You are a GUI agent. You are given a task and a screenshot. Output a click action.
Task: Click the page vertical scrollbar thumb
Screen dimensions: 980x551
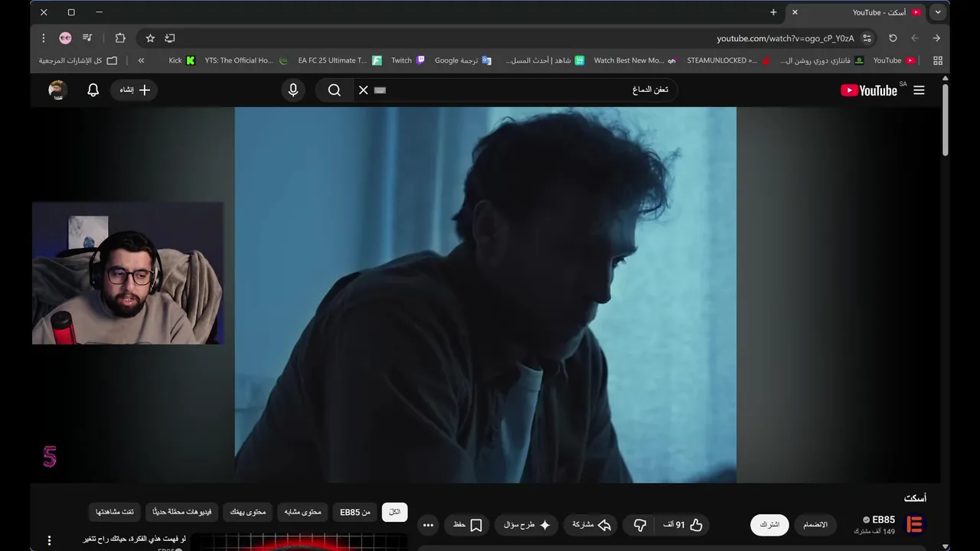pos(946,119)
